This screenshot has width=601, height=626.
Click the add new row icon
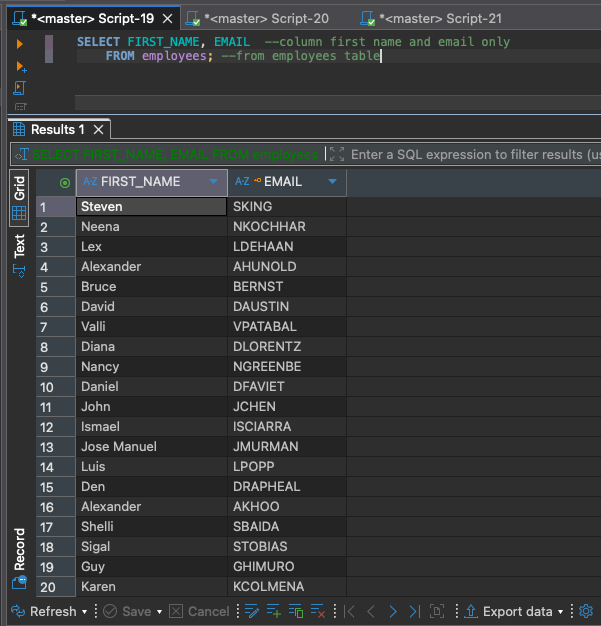274,611
